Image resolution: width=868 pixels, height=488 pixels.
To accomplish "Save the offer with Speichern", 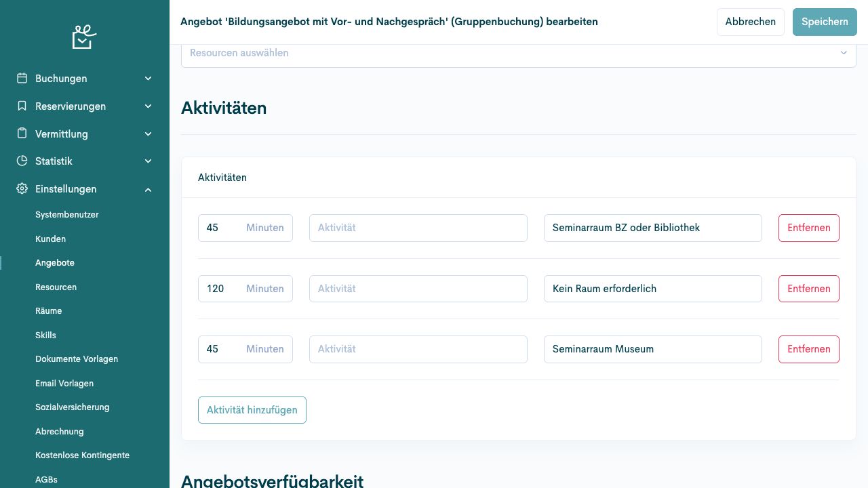I will pos(825,22).
